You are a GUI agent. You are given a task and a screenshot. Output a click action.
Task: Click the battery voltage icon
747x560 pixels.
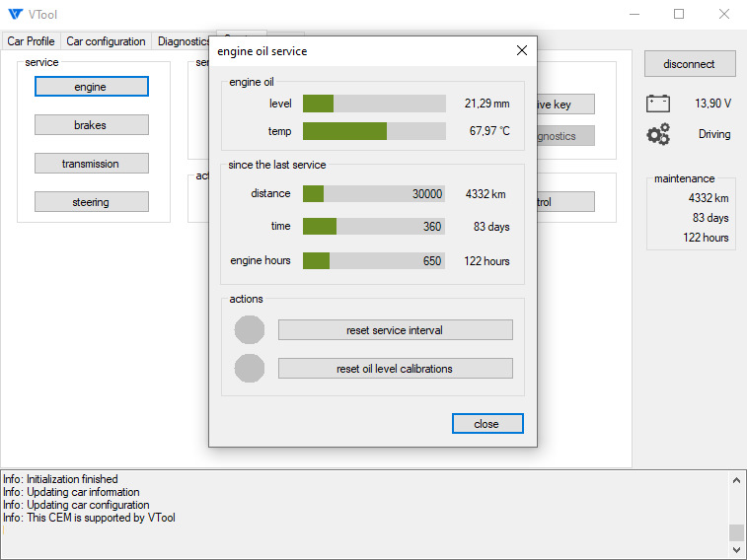tap(658, 104)
